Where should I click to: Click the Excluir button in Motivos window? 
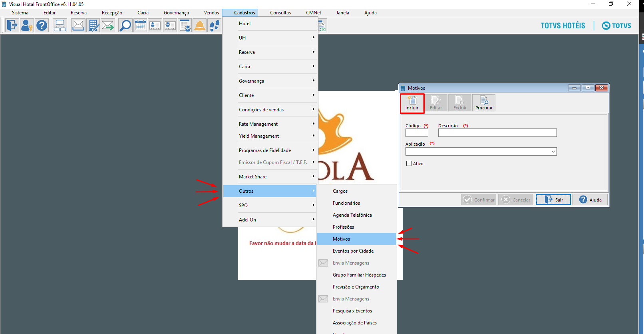click(460, 103)
